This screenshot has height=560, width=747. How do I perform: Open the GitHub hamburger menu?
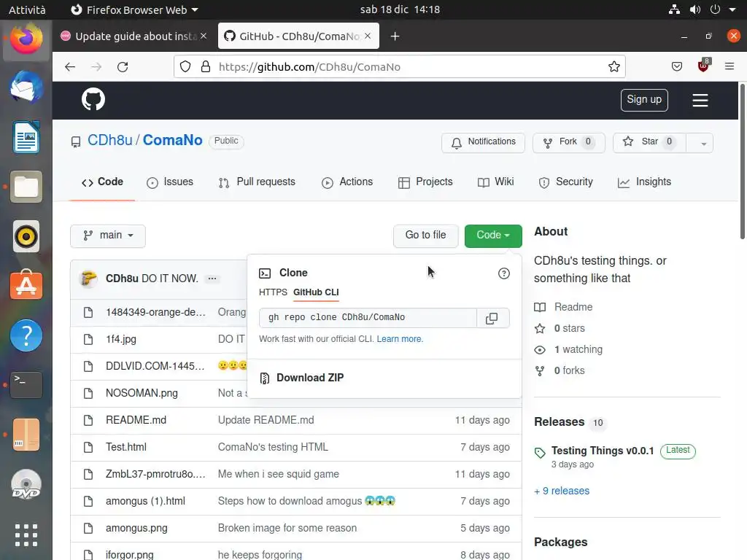point(700,100)
